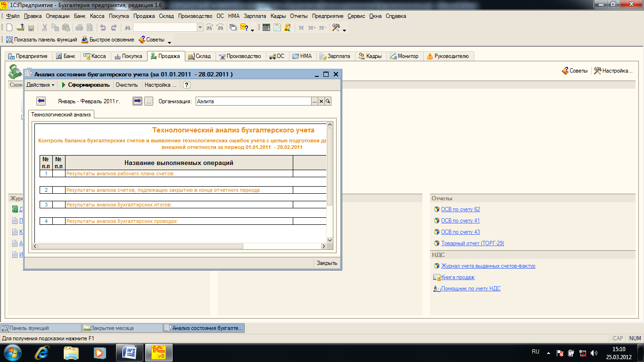This screenshot has width=644, height=362.
Task: Open organization selection ellipsis button
Action: point(315,101)
